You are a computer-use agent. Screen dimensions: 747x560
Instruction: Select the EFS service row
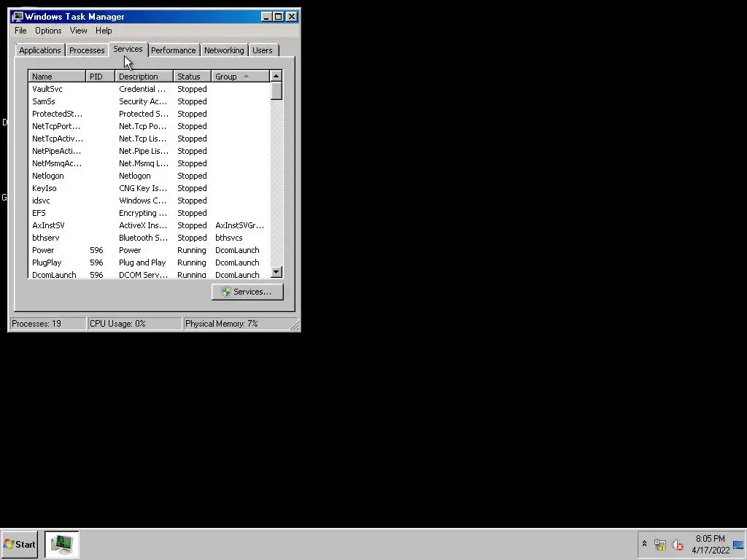click(149, 213)
